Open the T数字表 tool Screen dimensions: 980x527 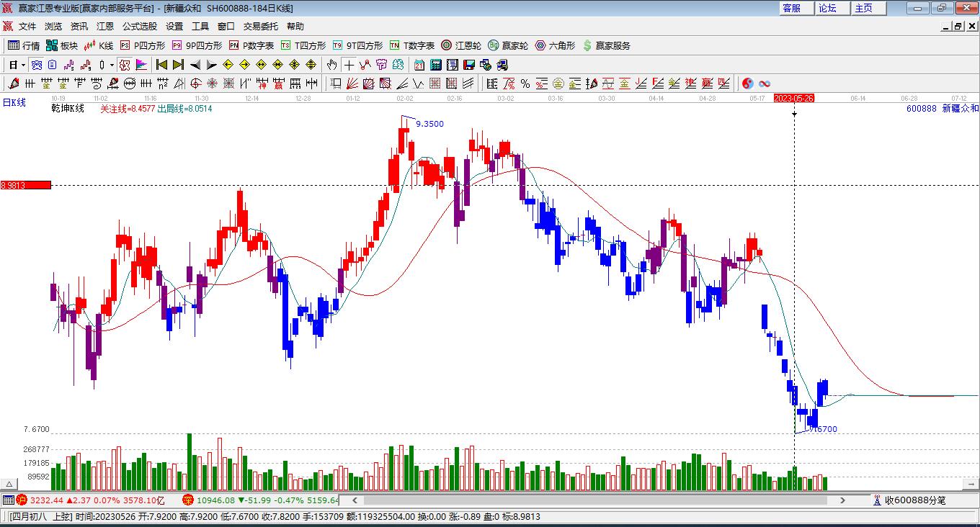[412, 45]
